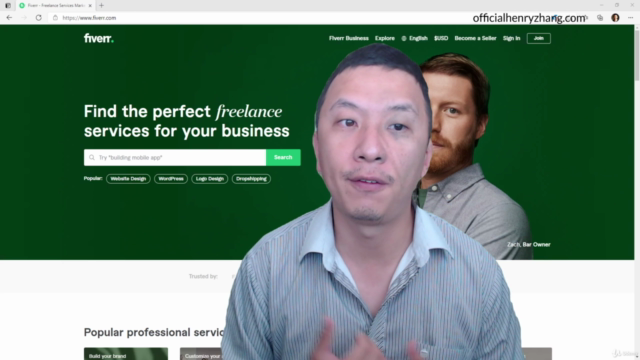The image size is (640, 360).
Task: Reload the page with refresh icon
Action: point(39,18)
